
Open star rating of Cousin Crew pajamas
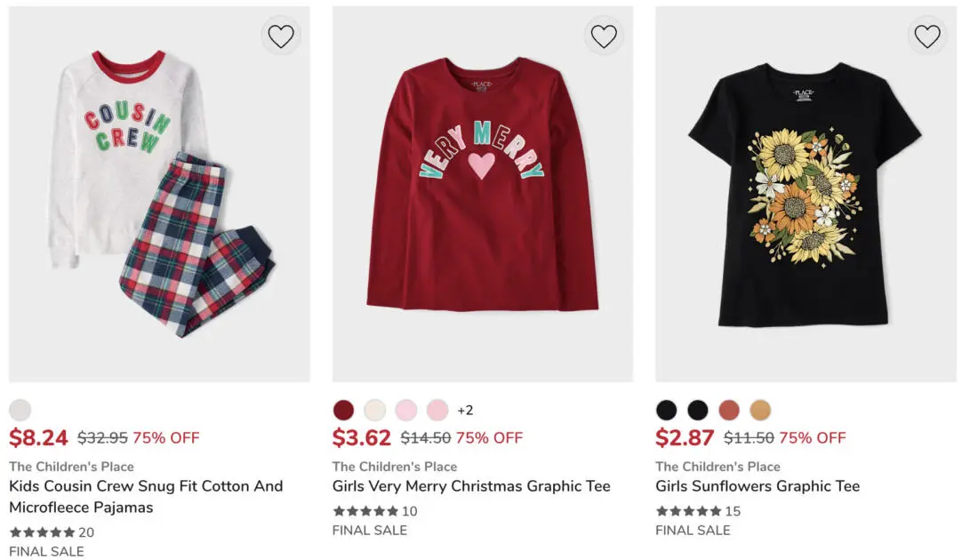43,532
